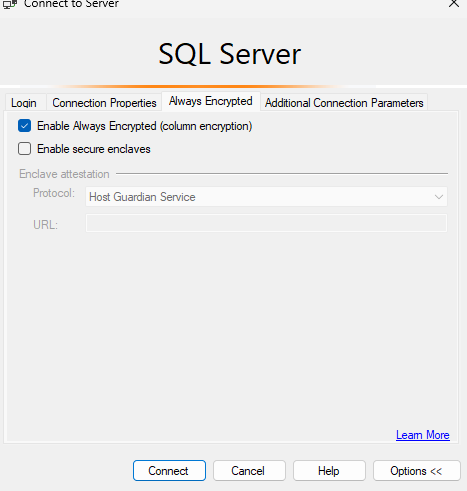467x491 pixels.
Task: Open the Protocol dropdown for Host Guardian Service
Action: [266, 197]
